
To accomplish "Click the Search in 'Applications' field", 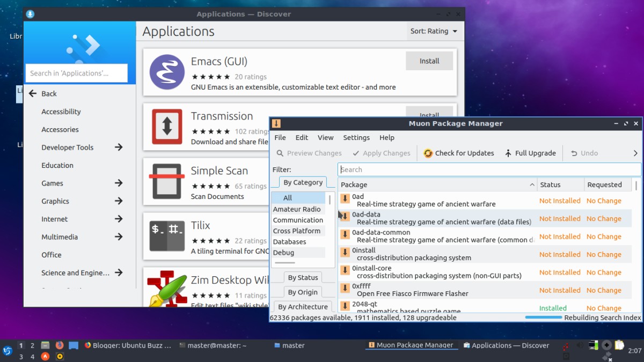I will 76,73.
